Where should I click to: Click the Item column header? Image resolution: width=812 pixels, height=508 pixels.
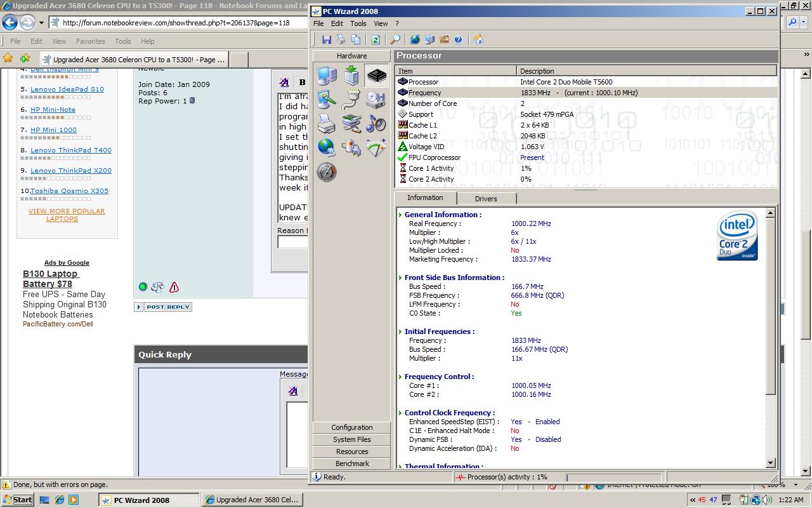point(456,70)
